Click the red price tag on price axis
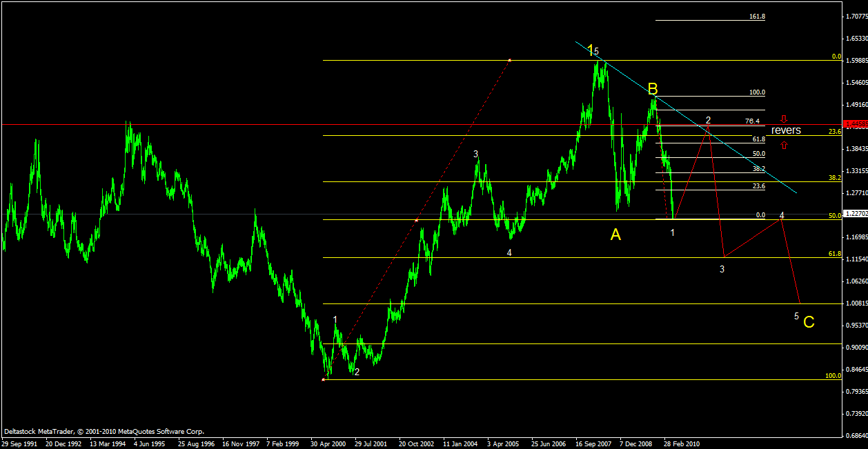 point(856,124)
